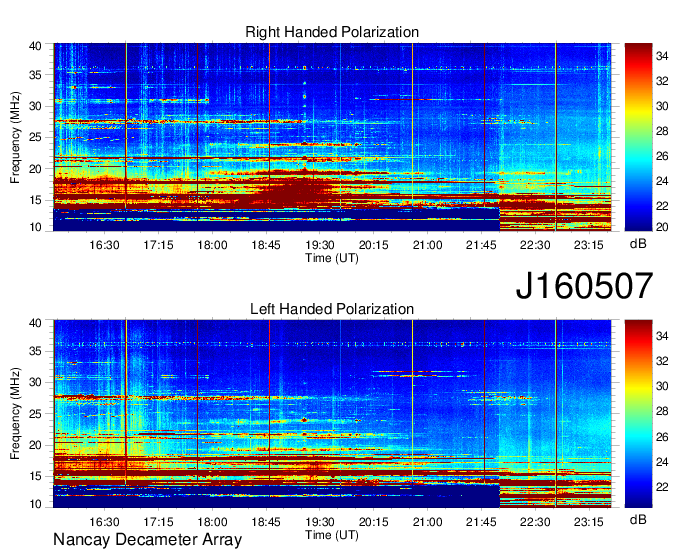Click the 35 MHz tick on Right Handed frequency axis
The width and height of the screenshot is (680, 552).
(x=35, y=75)
